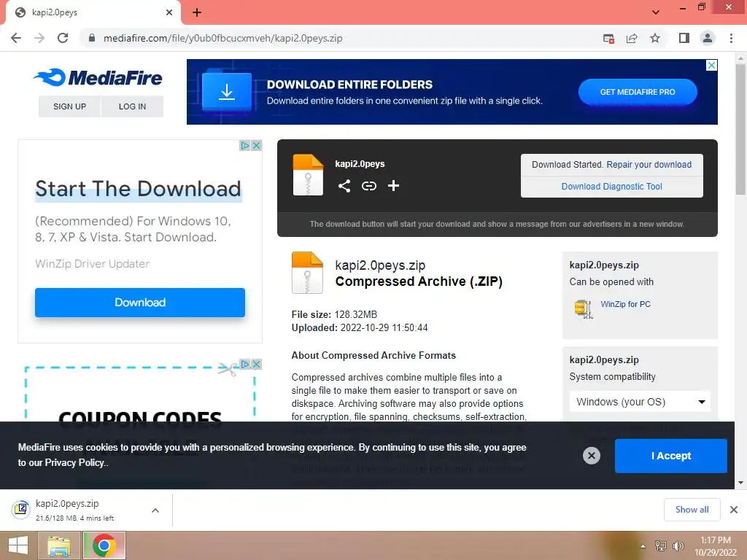747x560 pixels.
Task: Click the volume tray icon
Action: (x=678, y=545)
